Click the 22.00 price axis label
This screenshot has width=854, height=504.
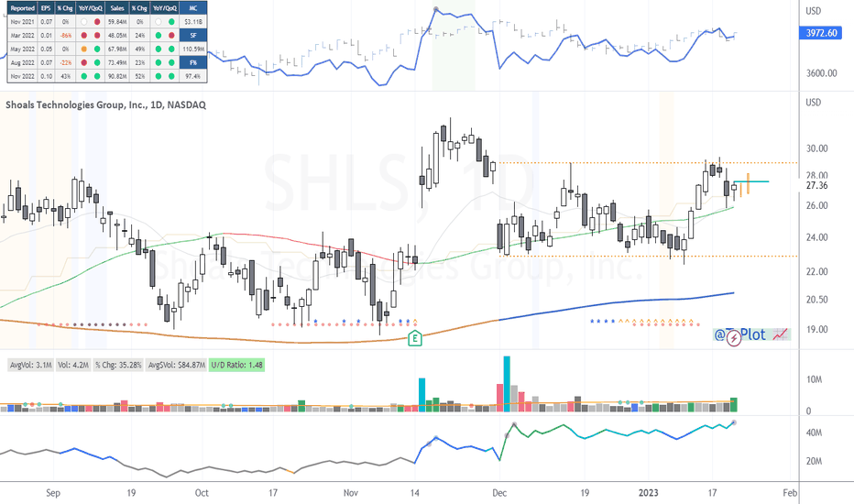point(817,271)
